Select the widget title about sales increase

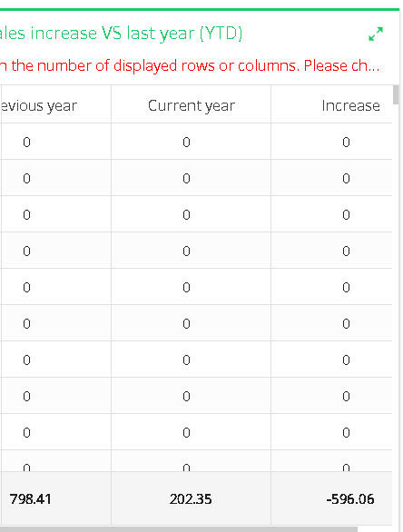click(x=121, y=34)
